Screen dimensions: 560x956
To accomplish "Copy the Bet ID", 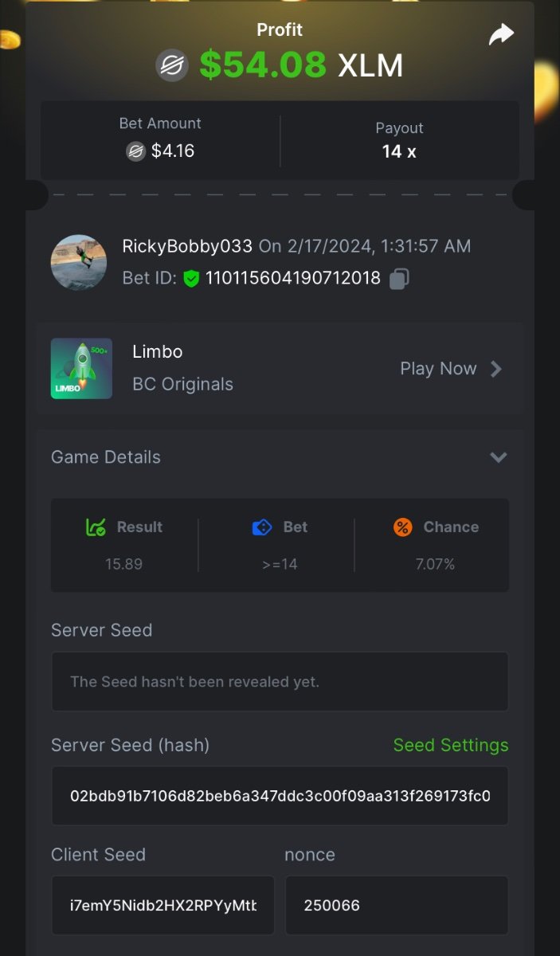I will point(400,278).
